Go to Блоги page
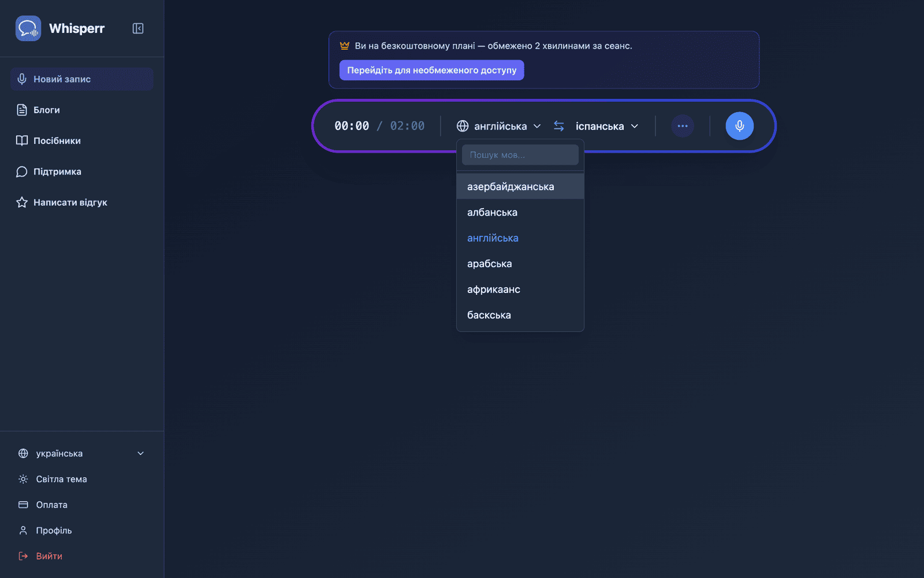The height and width of the screenshot is (578, 924). pos(81,110)
